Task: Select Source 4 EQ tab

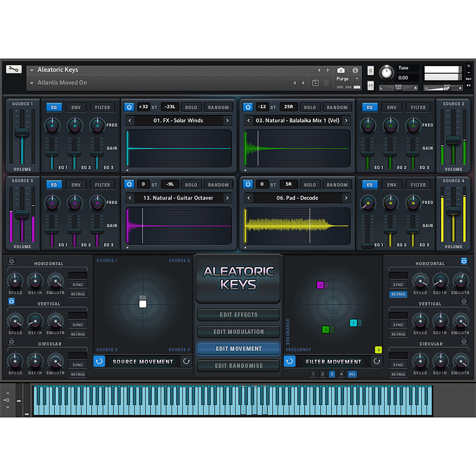Action: [x=369, y=184]
